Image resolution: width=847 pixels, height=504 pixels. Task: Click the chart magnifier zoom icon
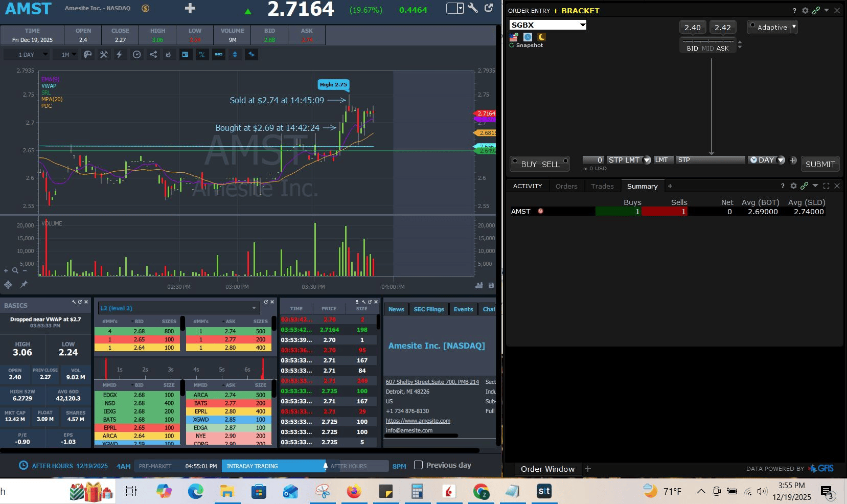point(15,270)
